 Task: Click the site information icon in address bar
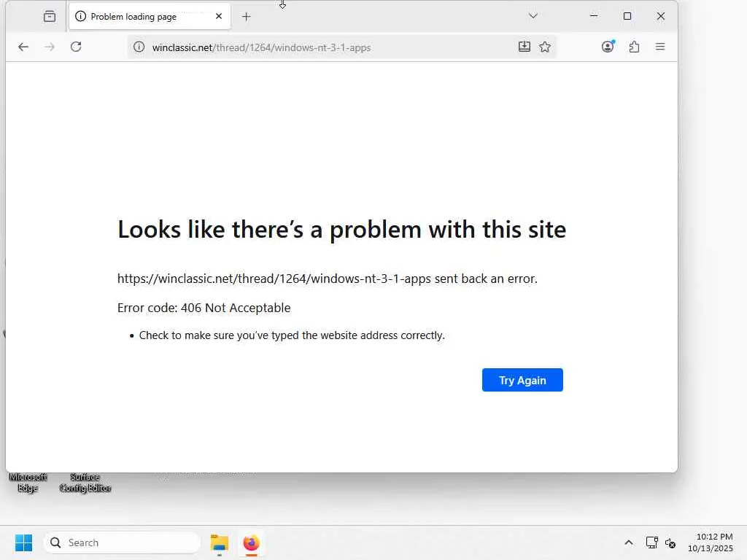pyautogui.click(x=139, y=47)
